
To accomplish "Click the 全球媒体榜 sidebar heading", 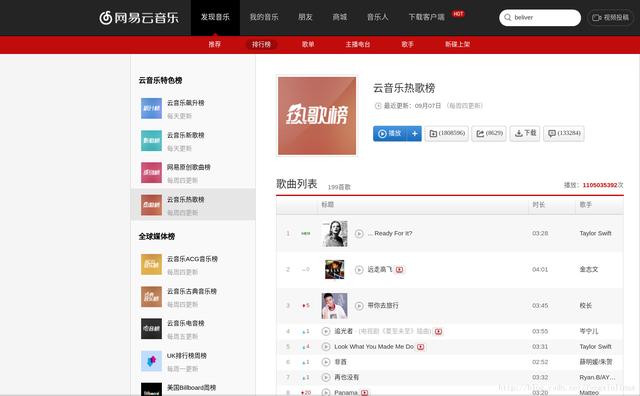I will pos(157,236).
